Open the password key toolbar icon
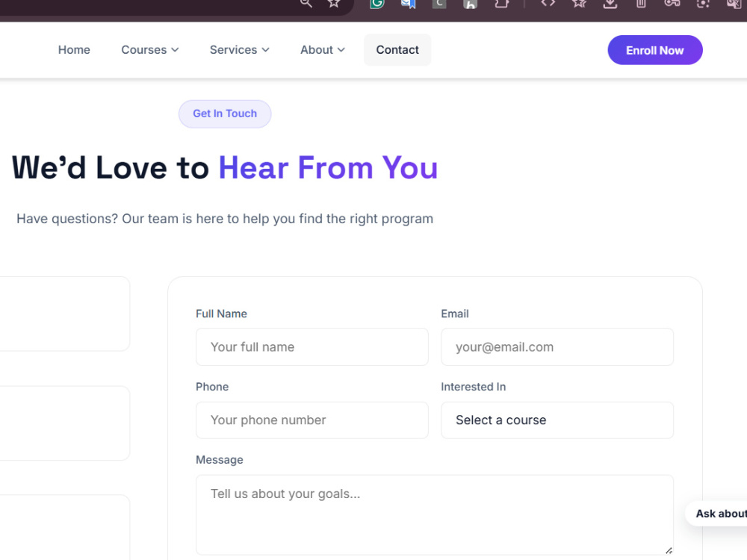747x560 pixels. [x=672, y=3]
